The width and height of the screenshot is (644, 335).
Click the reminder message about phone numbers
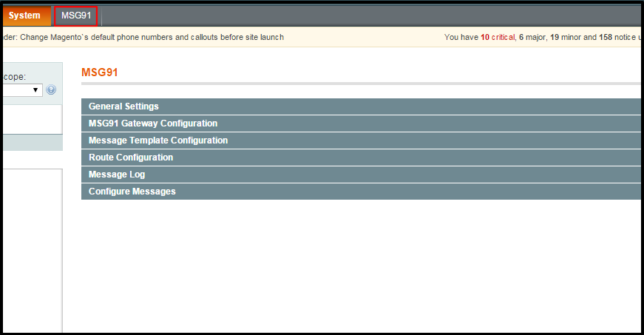143,38
